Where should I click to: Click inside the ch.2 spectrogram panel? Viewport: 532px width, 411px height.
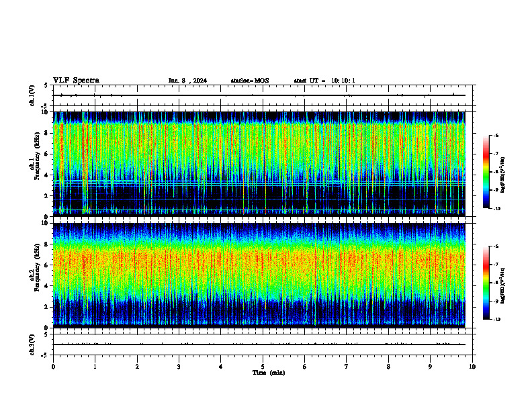[x=259, y=275]
